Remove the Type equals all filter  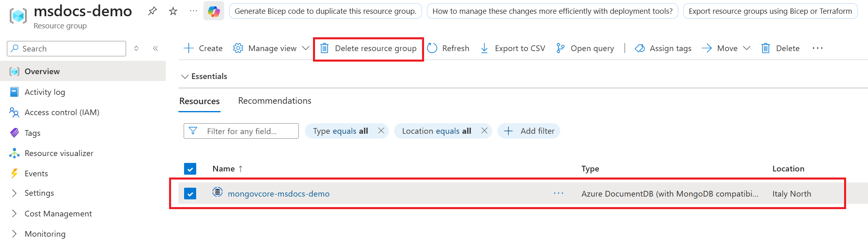pos(381,131)
